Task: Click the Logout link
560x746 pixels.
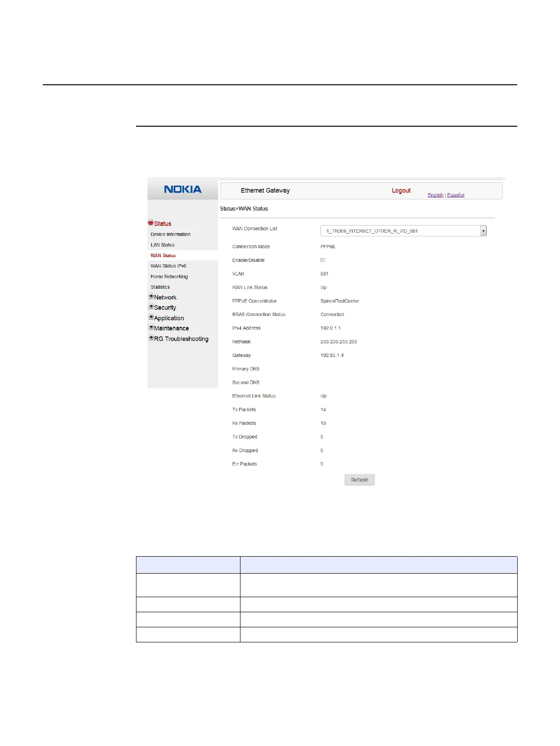Action: (401, 191)
